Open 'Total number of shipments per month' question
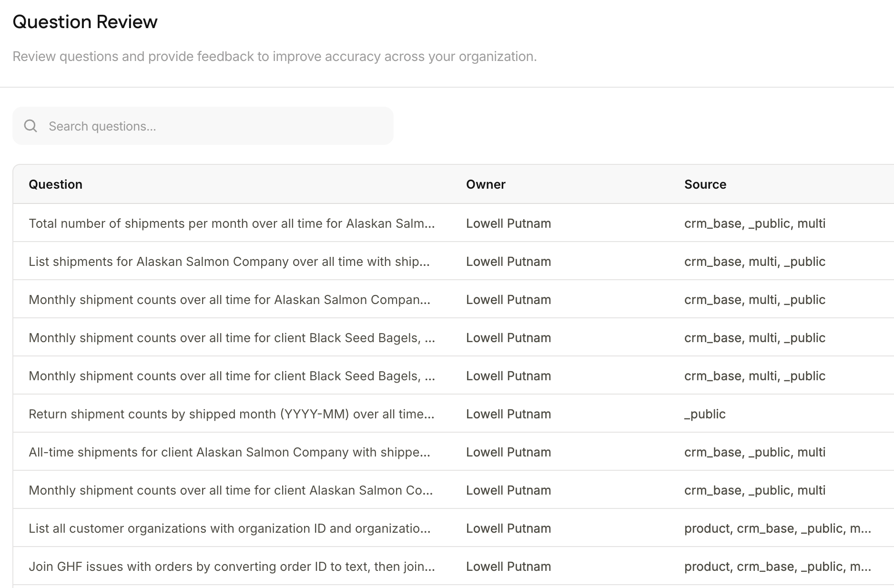This screenshot has height=588, width=894. tap(232, 223)
